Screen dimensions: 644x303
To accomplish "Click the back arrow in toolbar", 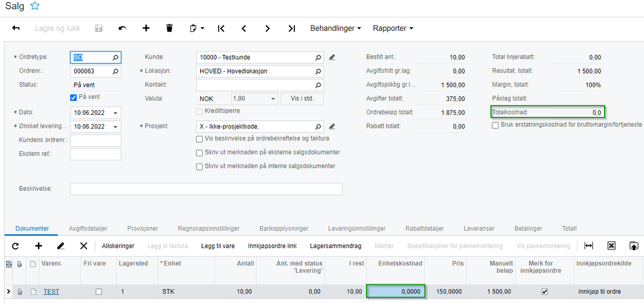I will click(16, 28).
